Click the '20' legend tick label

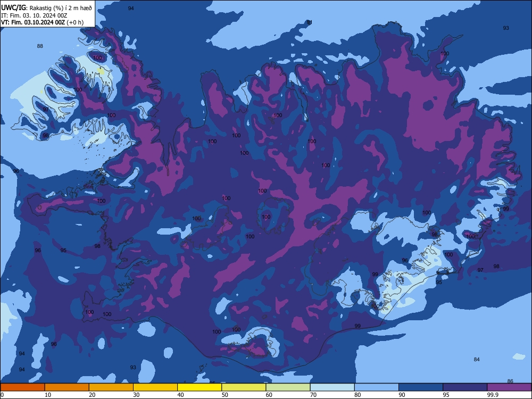click(x=92, y=395)
